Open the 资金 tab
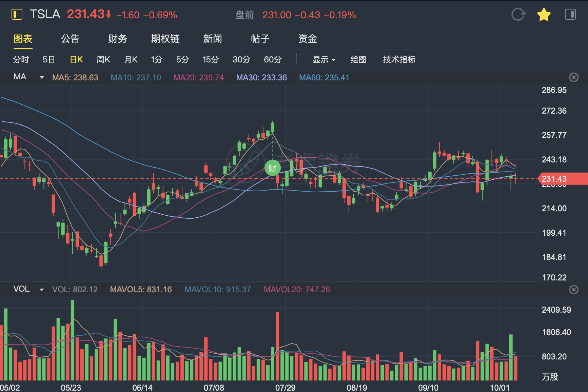588x392 pixels. (x=308, y=39)
